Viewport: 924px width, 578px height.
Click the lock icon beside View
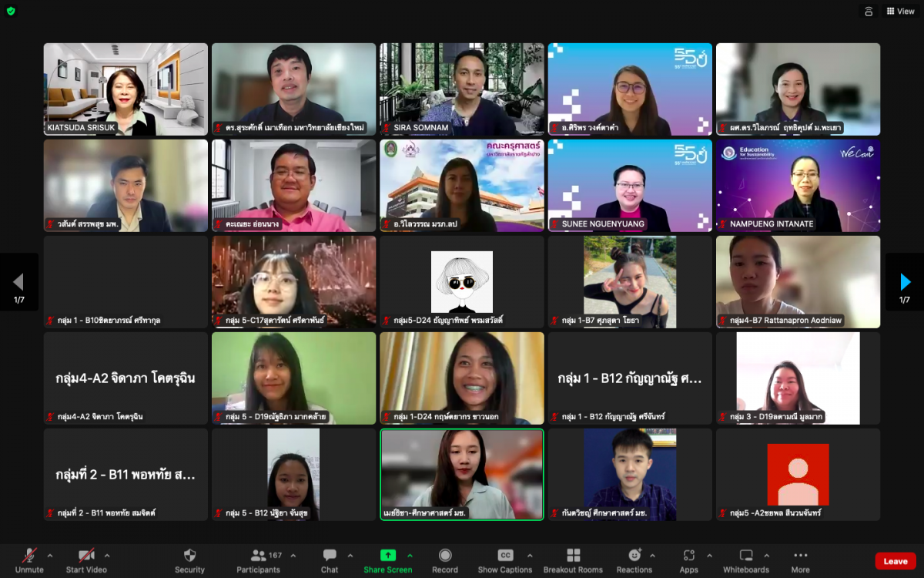pos(869,11)
